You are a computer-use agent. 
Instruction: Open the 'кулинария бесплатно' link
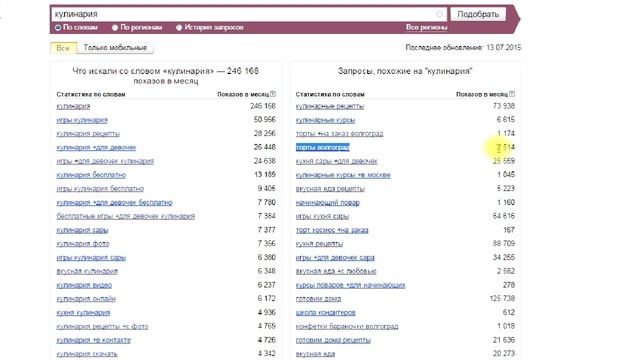tap(91, 175)
